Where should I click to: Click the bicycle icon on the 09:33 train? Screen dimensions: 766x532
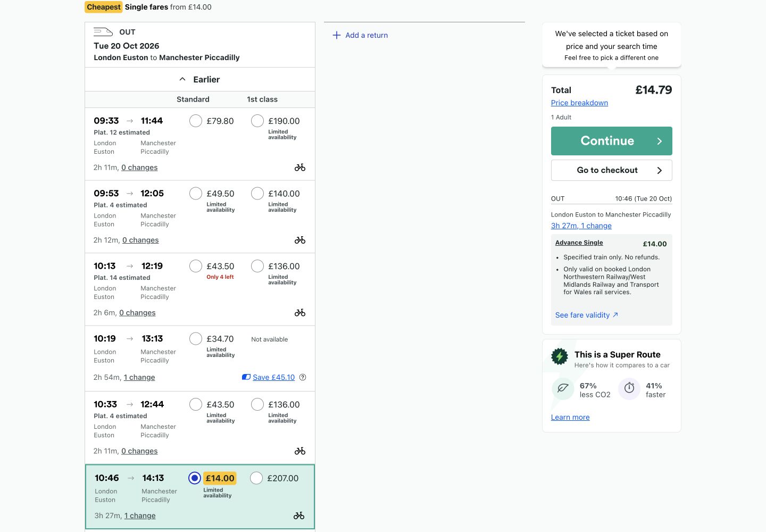300,167
